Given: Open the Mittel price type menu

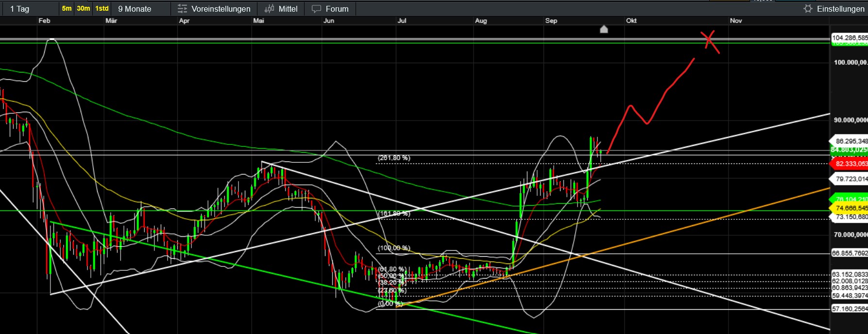Looking at the screenshot, I should click(281, 9).
